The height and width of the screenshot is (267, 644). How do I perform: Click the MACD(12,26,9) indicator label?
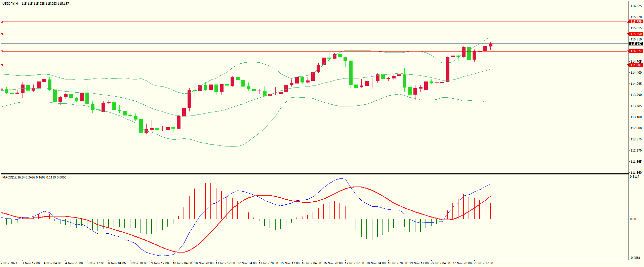point(13,177)
